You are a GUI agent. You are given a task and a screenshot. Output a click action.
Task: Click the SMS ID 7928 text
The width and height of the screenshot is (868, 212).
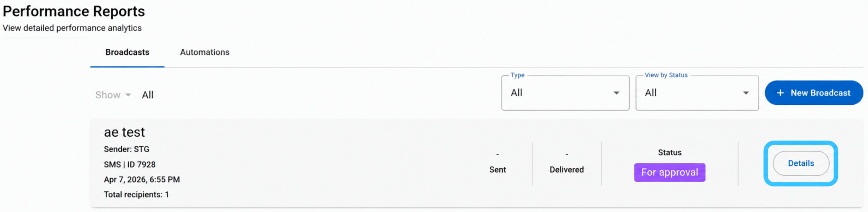(x=130, y=164)
